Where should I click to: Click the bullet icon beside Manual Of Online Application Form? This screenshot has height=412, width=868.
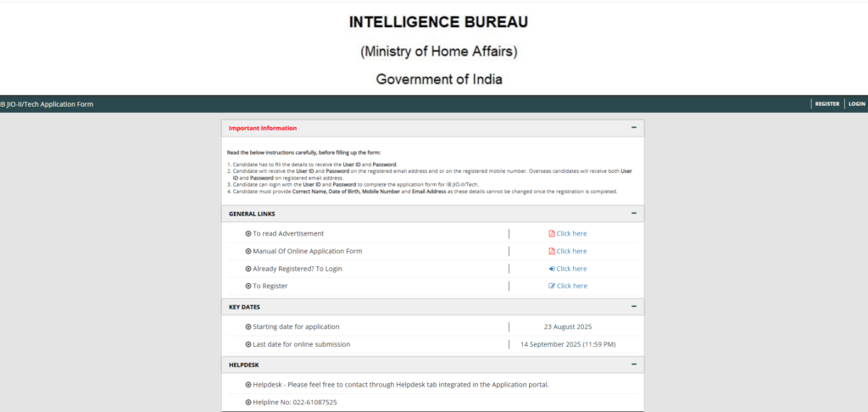pos(248,251)
